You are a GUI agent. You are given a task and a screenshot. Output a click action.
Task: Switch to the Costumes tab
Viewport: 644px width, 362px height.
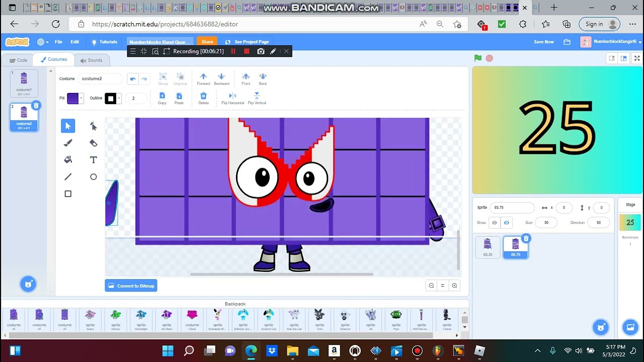click(54, 59)
